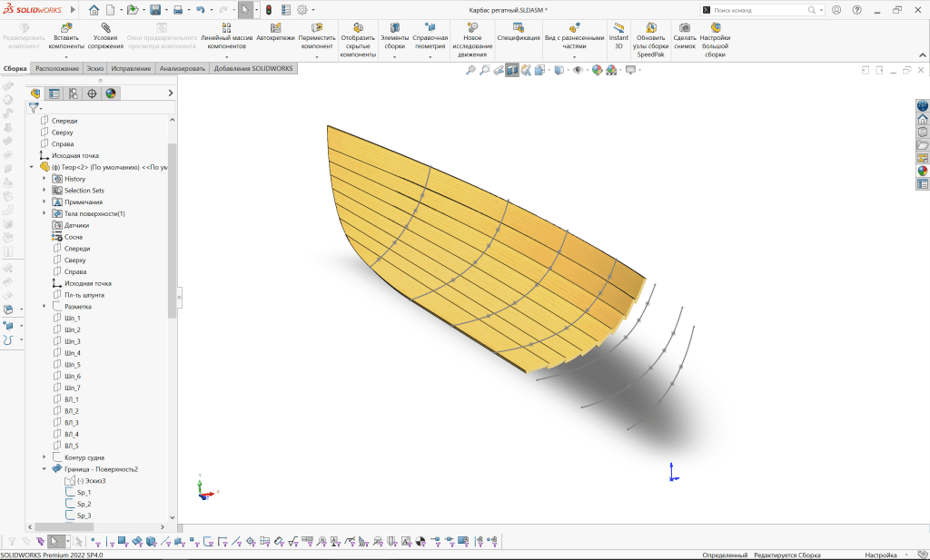The height and width of the screenshot is (560, 930).
Task: Select Шп_4 plane in the feature tree
Action: pyautogui.click(x=73, y=353)
